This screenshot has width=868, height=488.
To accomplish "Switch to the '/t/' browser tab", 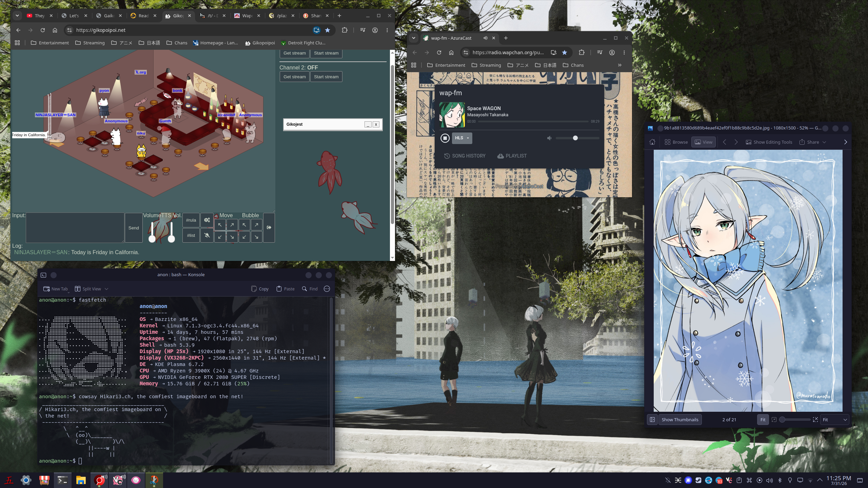I will [x=213, y=16].
